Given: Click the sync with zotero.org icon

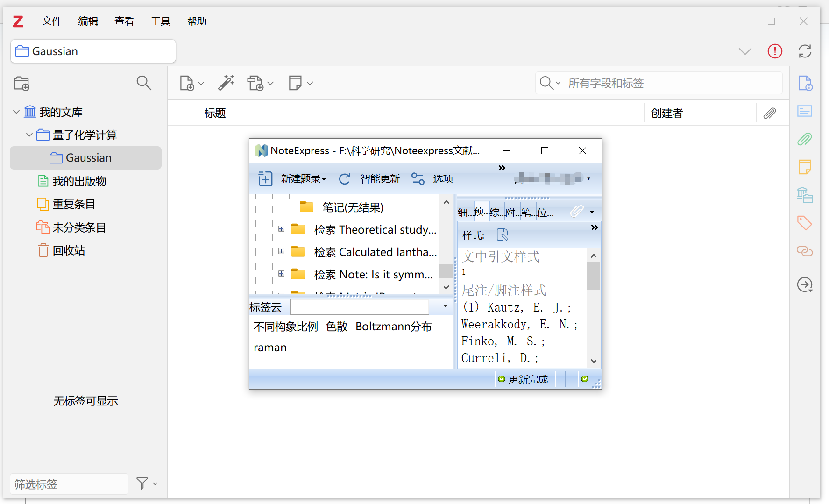Looking at the screenshot, I should coord(805,51).
